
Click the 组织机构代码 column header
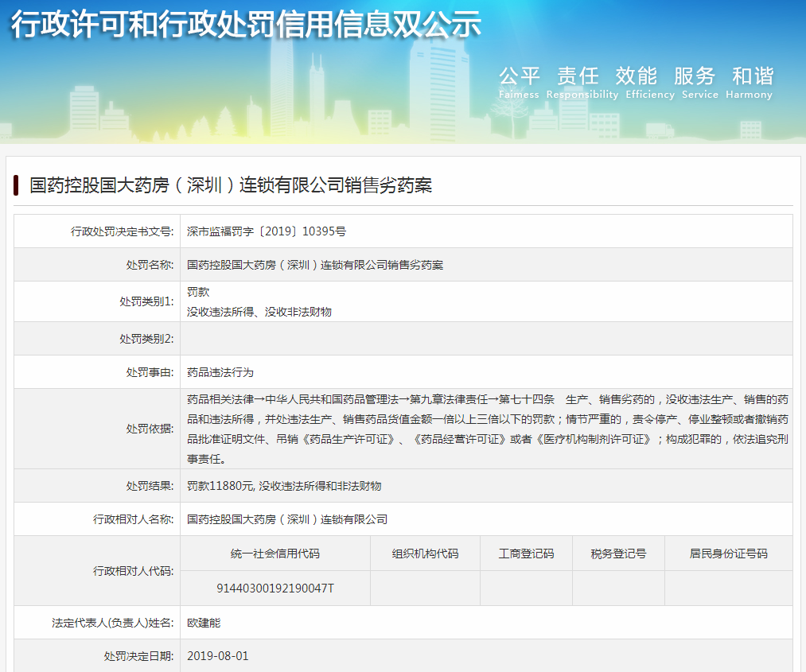tap(425, 554)
